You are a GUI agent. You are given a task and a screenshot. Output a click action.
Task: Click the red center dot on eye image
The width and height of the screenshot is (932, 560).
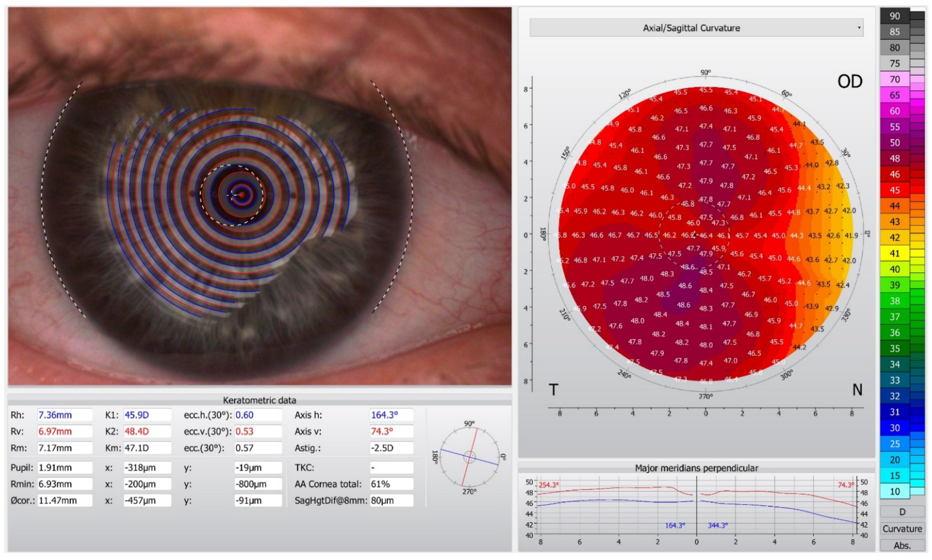(x=242, y=195)
